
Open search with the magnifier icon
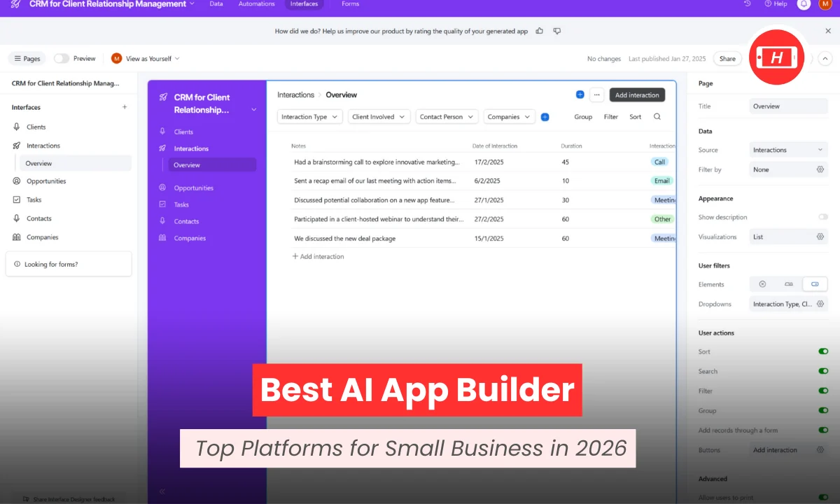[x=657, y=117]
